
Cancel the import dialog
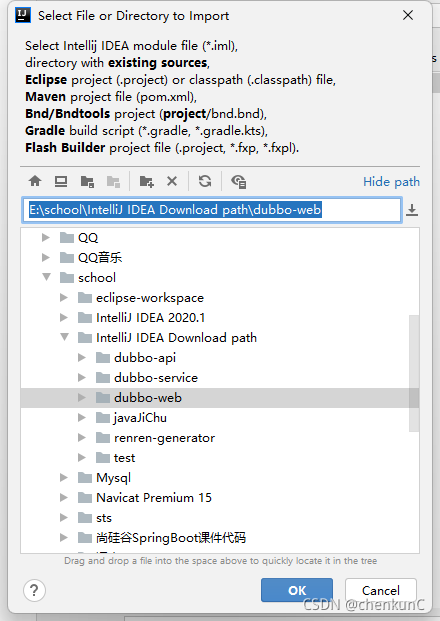pos(381,590)
